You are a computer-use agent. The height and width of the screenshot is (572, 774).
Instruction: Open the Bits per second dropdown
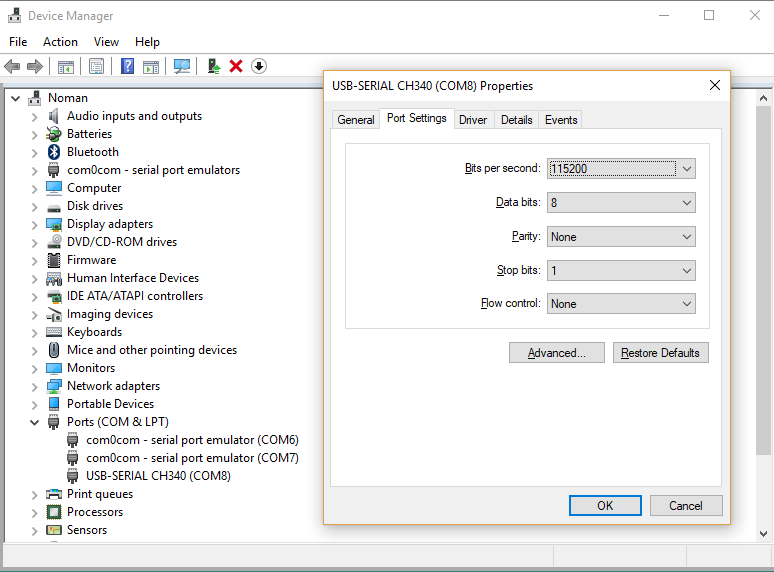click(621, 169)
